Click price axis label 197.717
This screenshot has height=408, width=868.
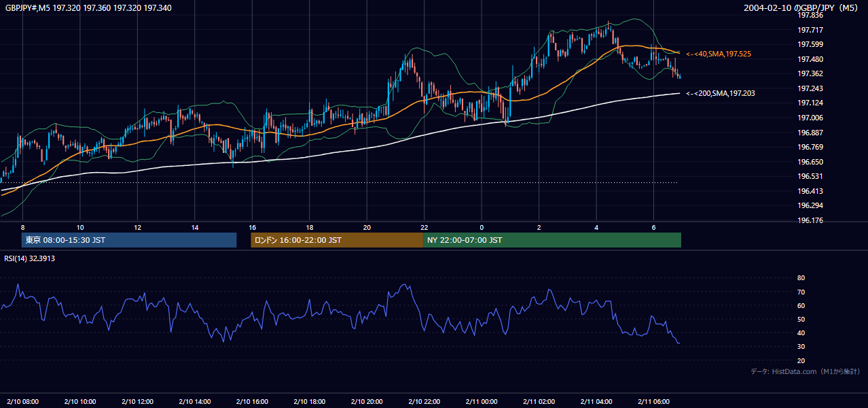(810, 30)
